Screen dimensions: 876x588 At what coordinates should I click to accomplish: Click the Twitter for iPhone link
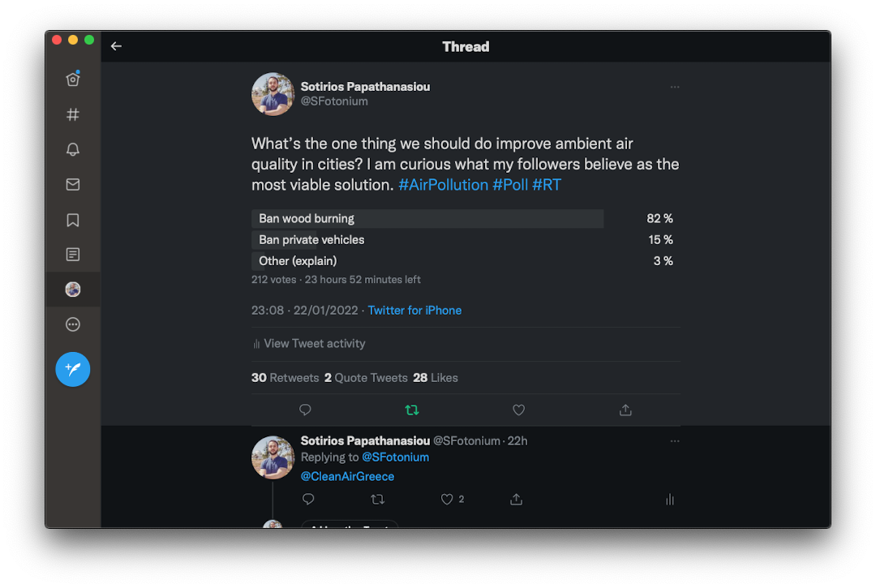414,311
